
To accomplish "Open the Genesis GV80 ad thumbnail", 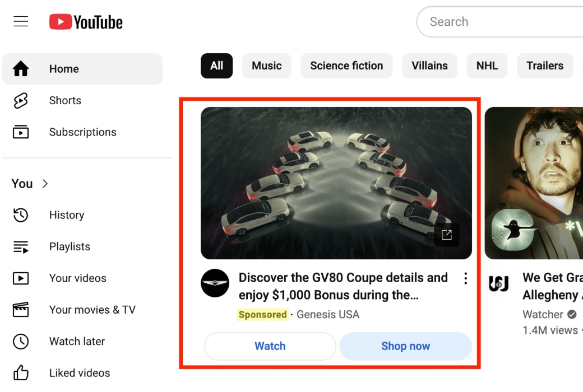I will (336, 183).
